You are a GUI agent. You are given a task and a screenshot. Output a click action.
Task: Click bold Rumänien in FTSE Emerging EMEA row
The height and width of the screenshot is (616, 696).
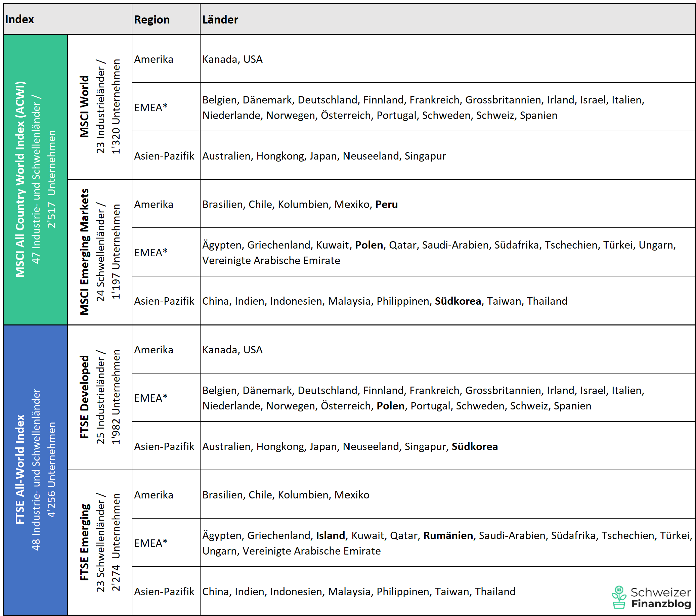point(448,535)
